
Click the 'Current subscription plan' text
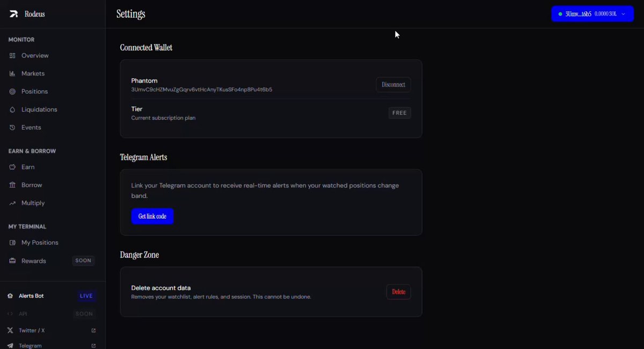click(164, 118)
